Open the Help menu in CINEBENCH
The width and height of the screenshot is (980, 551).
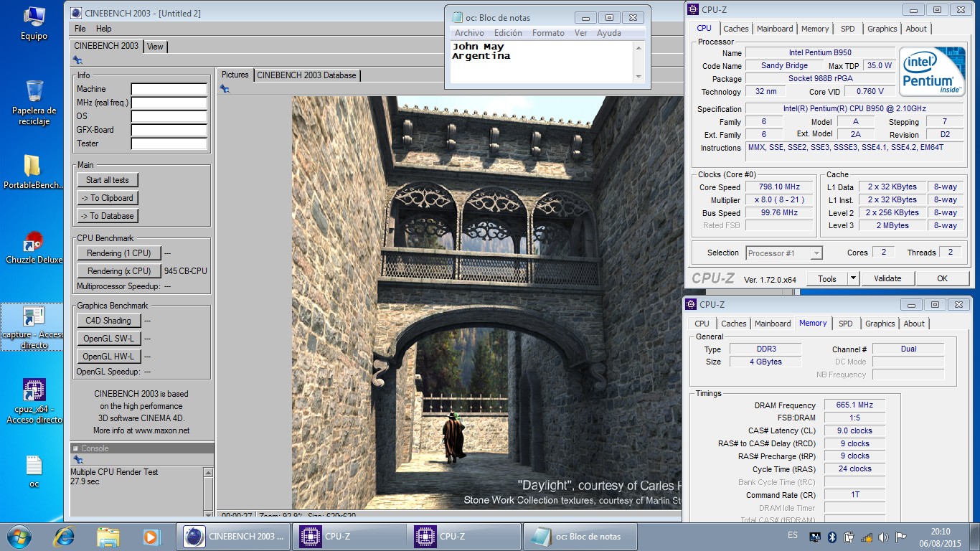103,29
